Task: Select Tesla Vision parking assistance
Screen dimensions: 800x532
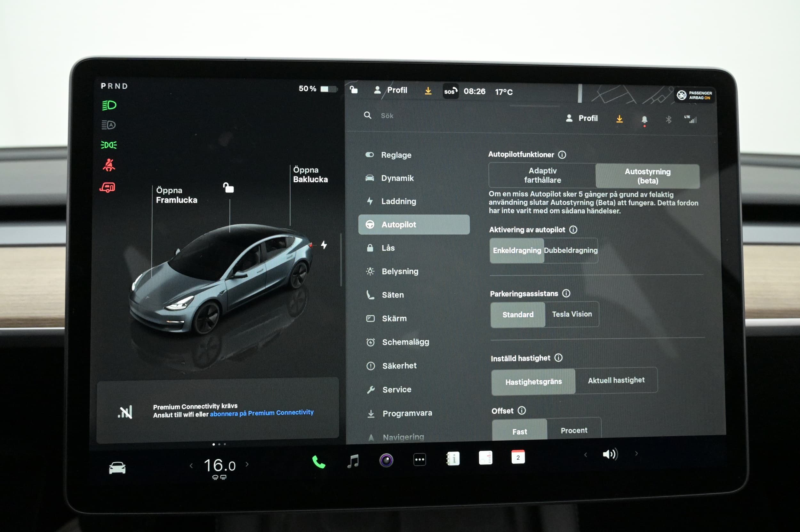Action: pos(572,314)
